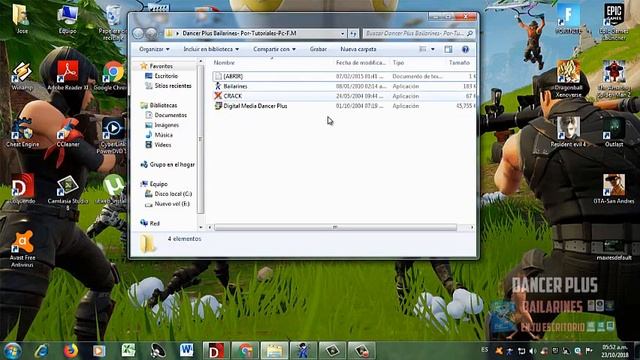The image size is (640, 360).
Task: Open the Windows Start menu
Action: point(12,351)
